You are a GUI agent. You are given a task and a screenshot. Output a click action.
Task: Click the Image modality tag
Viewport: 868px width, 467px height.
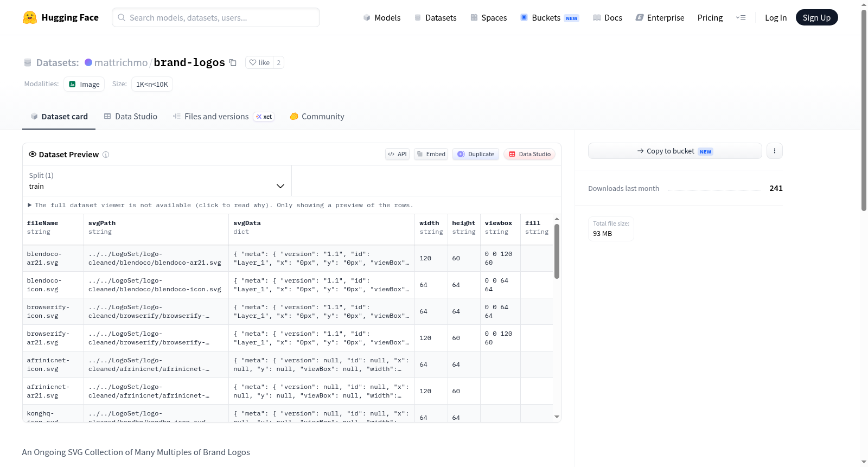pyautogui.click(x=84, y=84)
